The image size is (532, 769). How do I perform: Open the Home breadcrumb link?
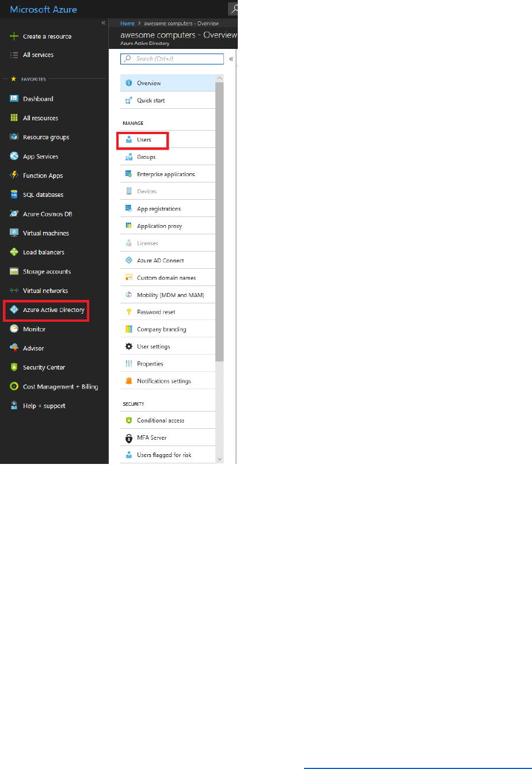(127, 23)
